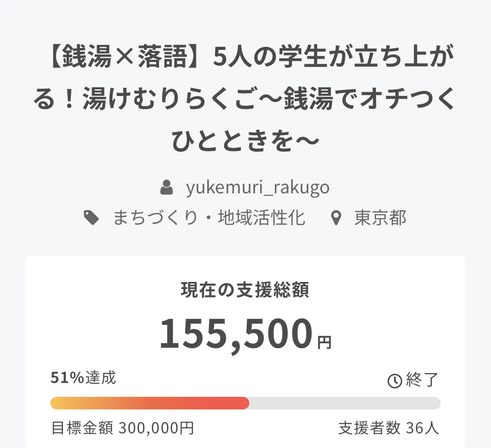Click ひとときを〜 on the title's last line
This screenshot has width=491, height=448.
tap(245, 141)
